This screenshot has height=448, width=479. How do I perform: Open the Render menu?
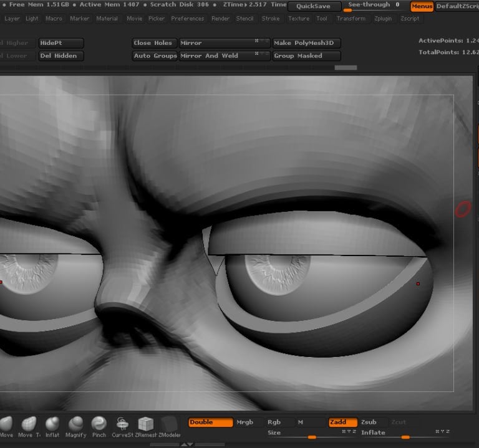pos(220,19)
